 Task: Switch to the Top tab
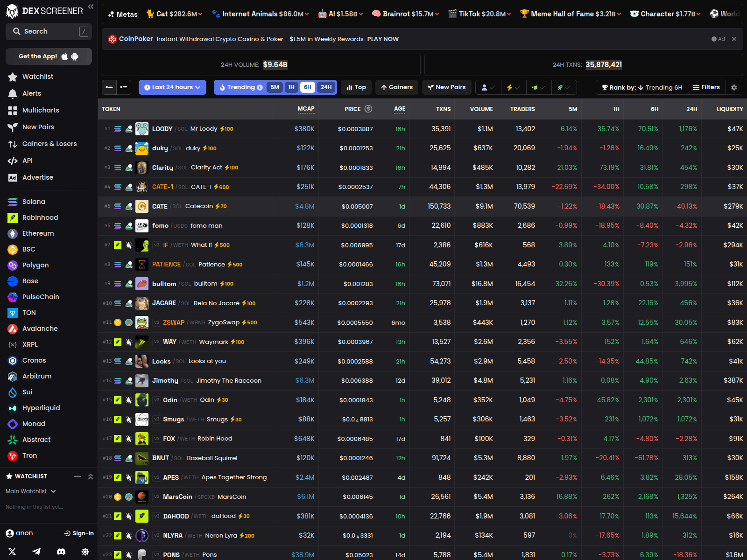coord(356,87)
